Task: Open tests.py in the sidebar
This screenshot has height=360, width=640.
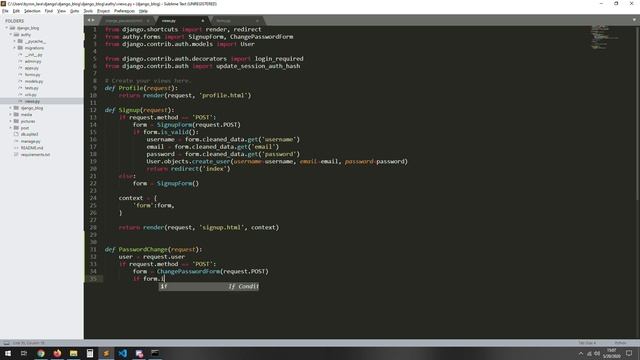Action: (x=31, y=88)
